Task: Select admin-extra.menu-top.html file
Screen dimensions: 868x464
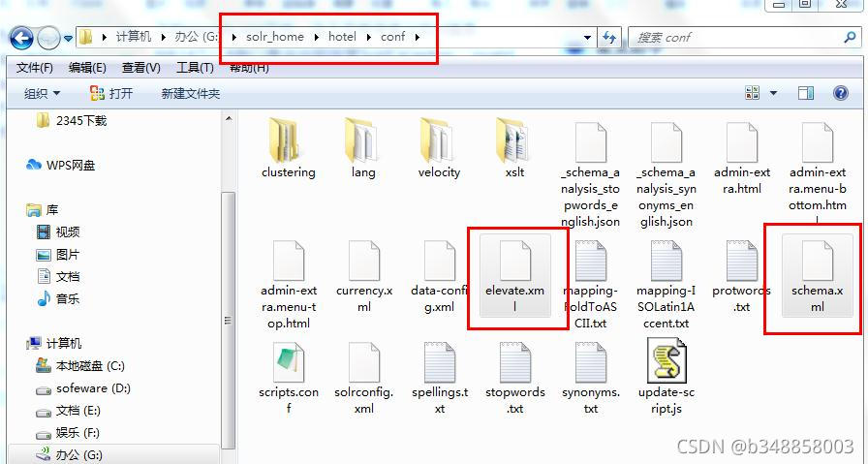Action: (x=289, y=284)
